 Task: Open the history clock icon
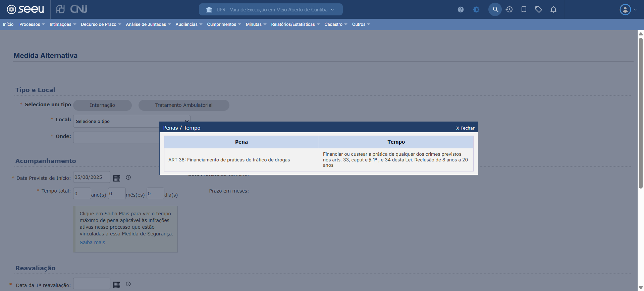509,10
